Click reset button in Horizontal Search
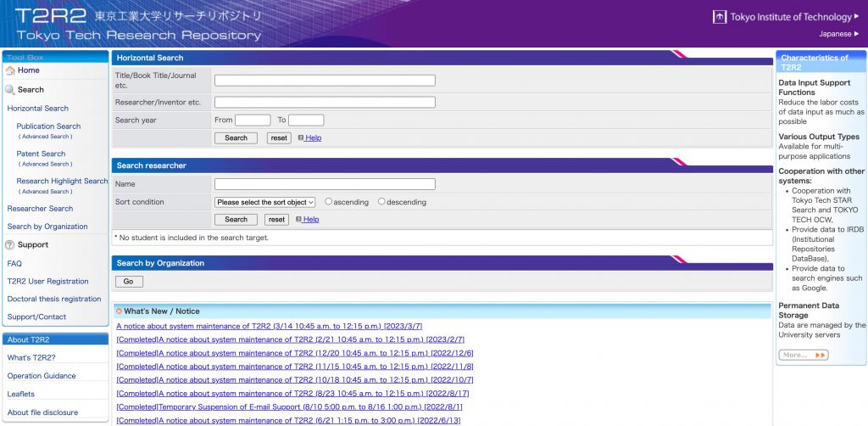This screenshot has width=868, height=426. click(279, 138)
